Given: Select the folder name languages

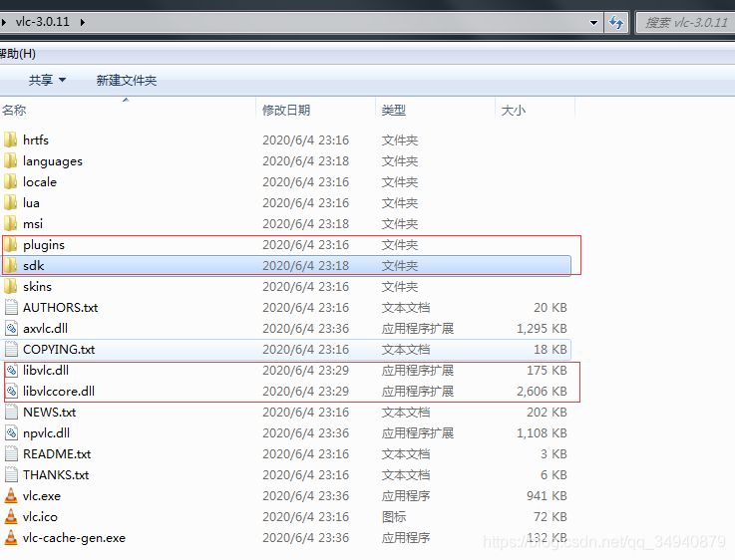Looking at the screenshot, I should pos(53,161).
